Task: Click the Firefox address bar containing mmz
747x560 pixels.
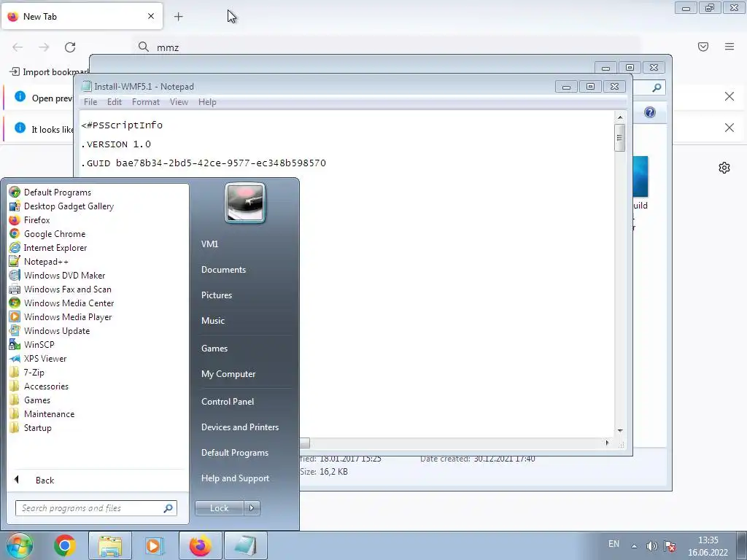Action: 386,47
